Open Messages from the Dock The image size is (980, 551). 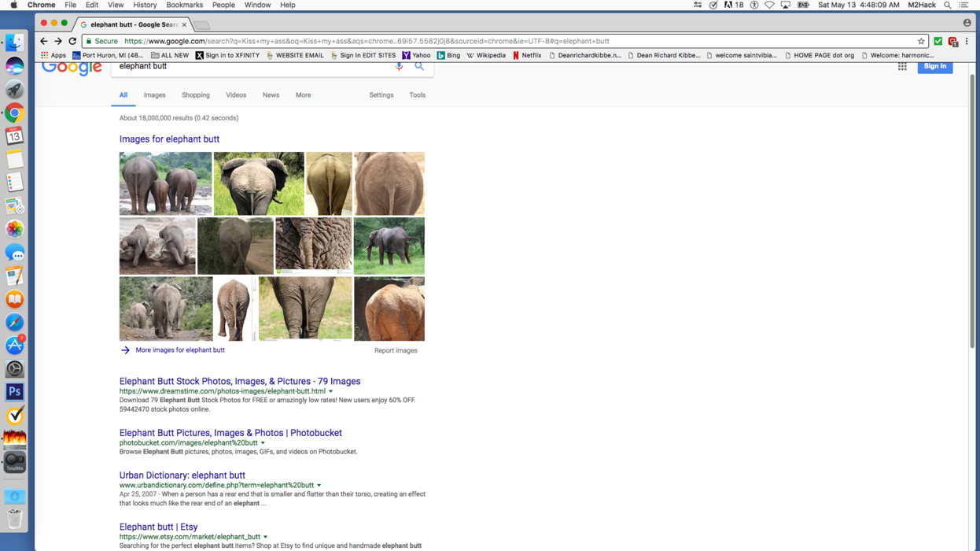coord(15,253)
